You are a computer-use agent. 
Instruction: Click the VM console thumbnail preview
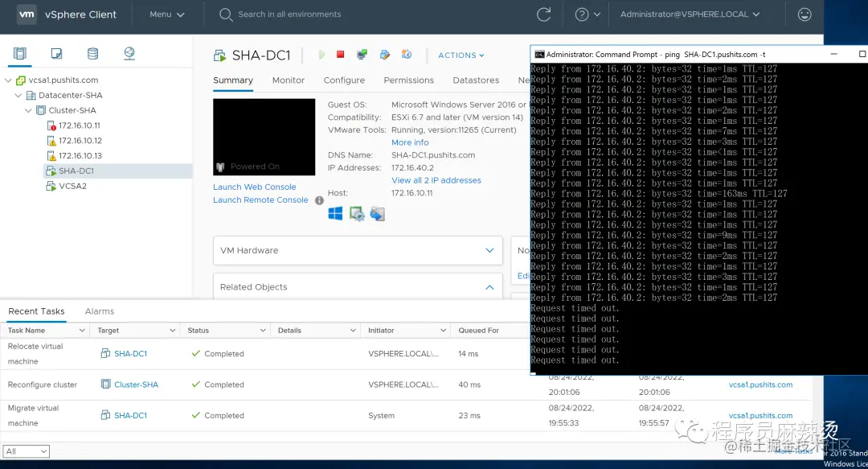point(264,137)
